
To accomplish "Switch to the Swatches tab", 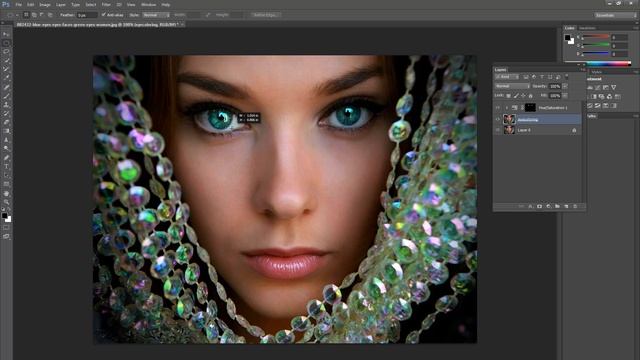I will 587,28.
